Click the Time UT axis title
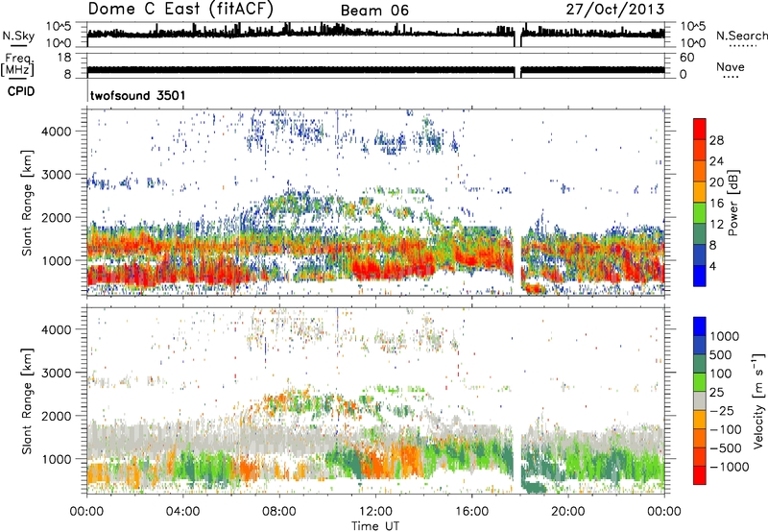This screenshot has width=768, height=532. click(375, 525)
